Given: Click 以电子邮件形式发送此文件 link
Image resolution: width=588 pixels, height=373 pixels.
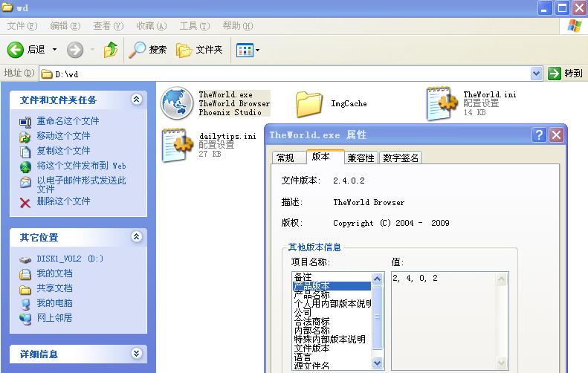Looking at the screenshot, I should (x=81, y=185).
